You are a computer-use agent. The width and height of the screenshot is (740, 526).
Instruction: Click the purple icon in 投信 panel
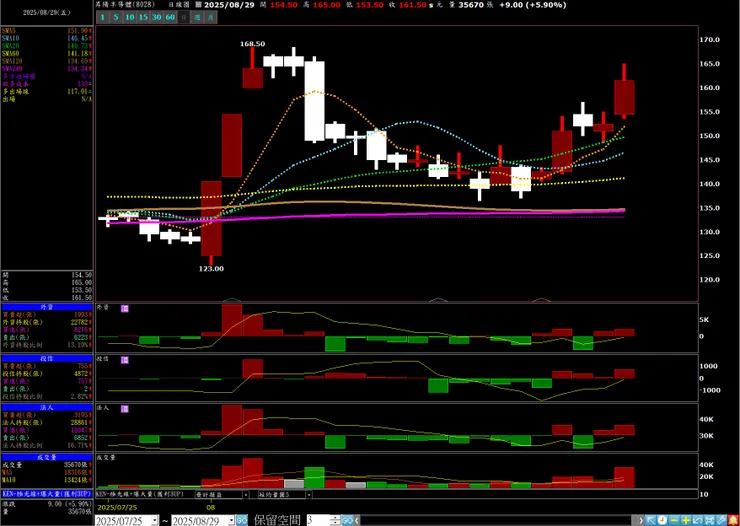point(125,360)
